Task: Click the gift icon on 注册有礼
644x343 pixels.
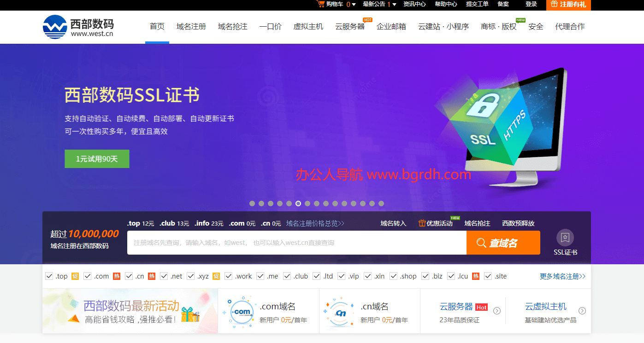Action: click(555, 4)
